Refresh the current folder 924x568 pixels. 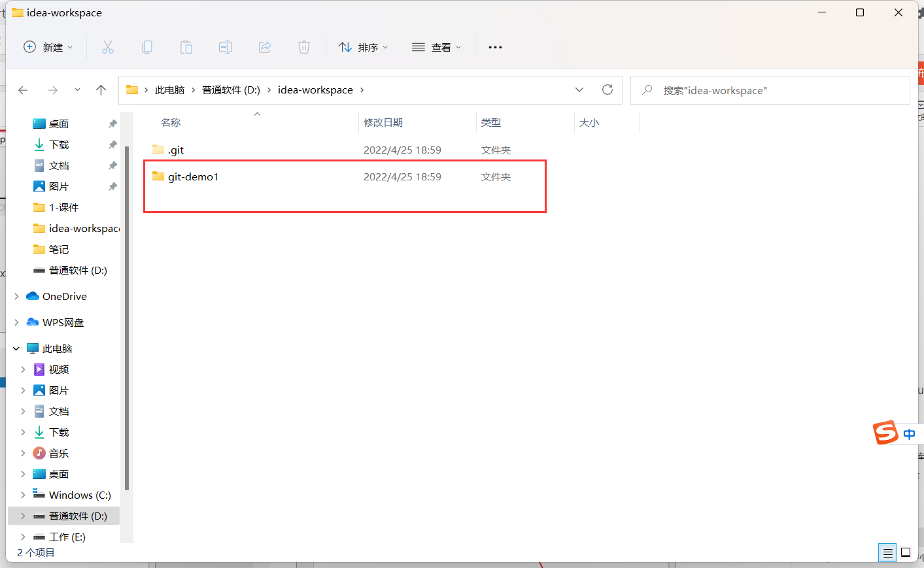coord(607,90)
